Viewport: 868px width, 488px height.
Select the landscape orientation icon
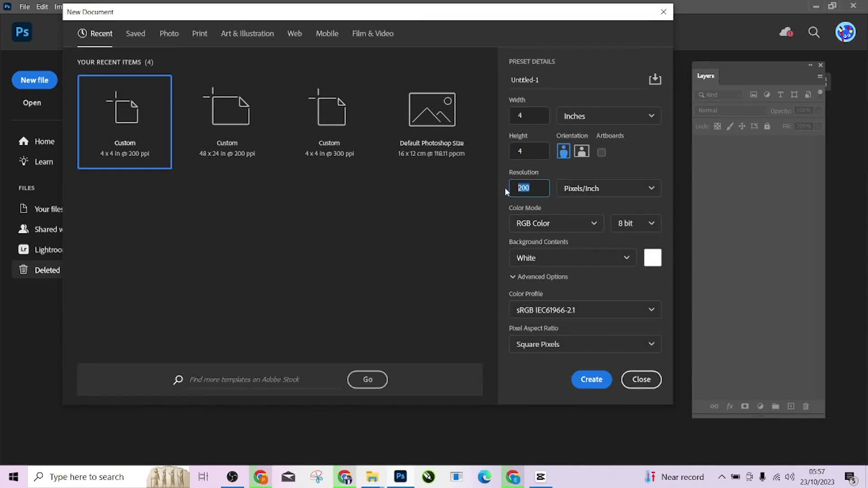tap(581, 151)
